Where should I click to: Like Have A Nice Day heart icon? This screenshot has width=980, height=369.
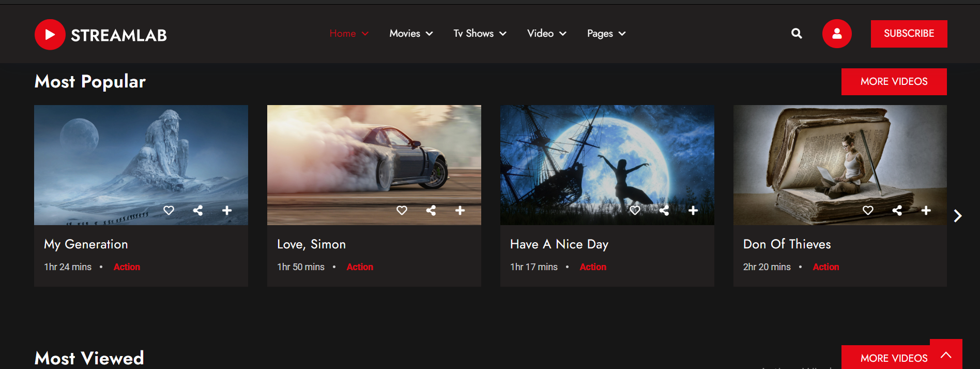pos(635,210)
